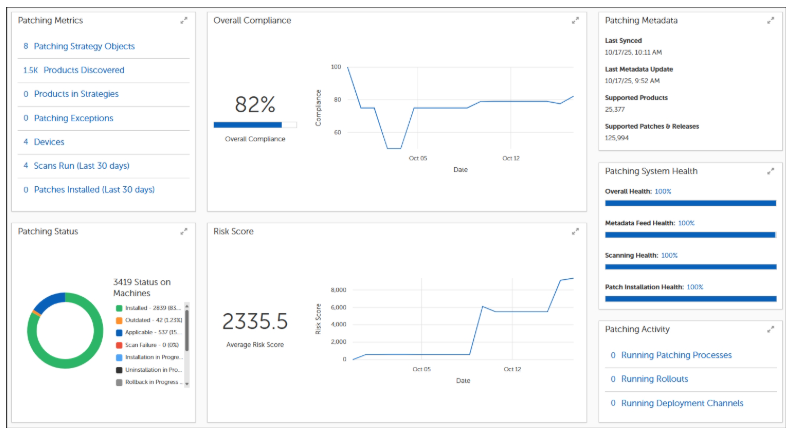Open the Products Discovered link

[79, 70]
